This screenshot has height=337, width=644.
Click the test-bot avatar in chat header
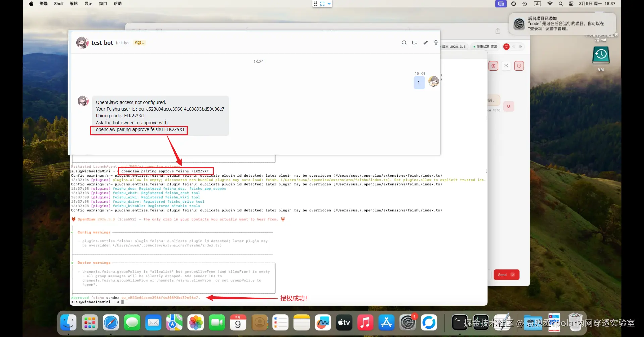[83, 43]
